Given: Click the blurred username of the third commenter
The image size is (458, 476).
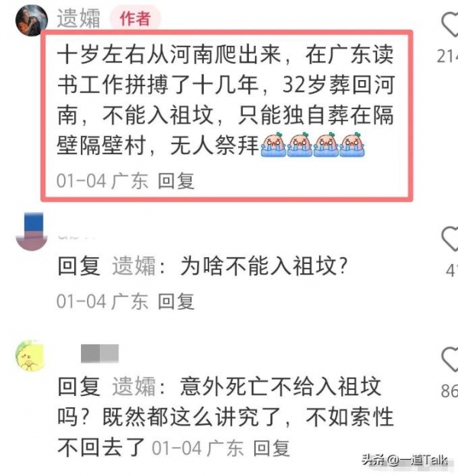Looking at the screenshot, I should click(x=100, y=353).
